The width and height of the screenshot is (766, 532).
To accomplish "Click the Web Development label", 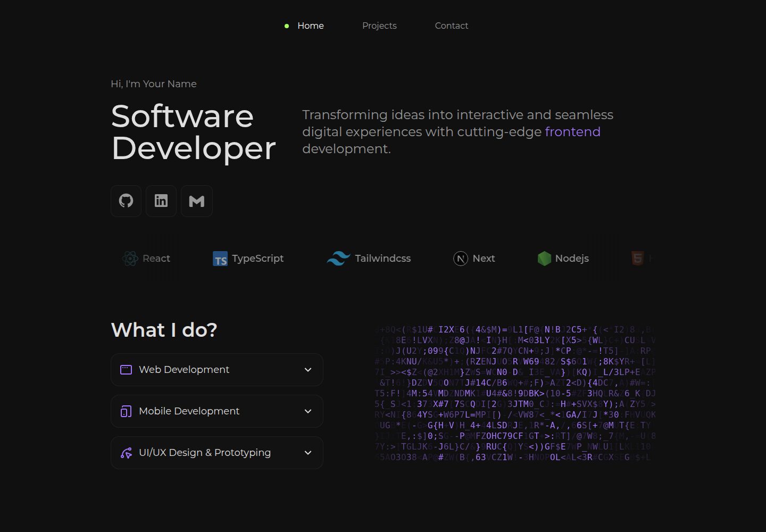I will [x=184, y=370].
